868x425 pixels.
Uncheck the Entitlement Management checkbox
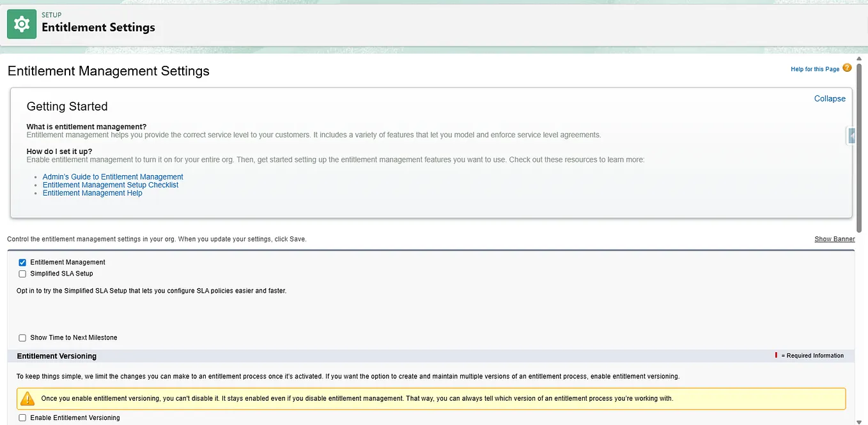22,262
